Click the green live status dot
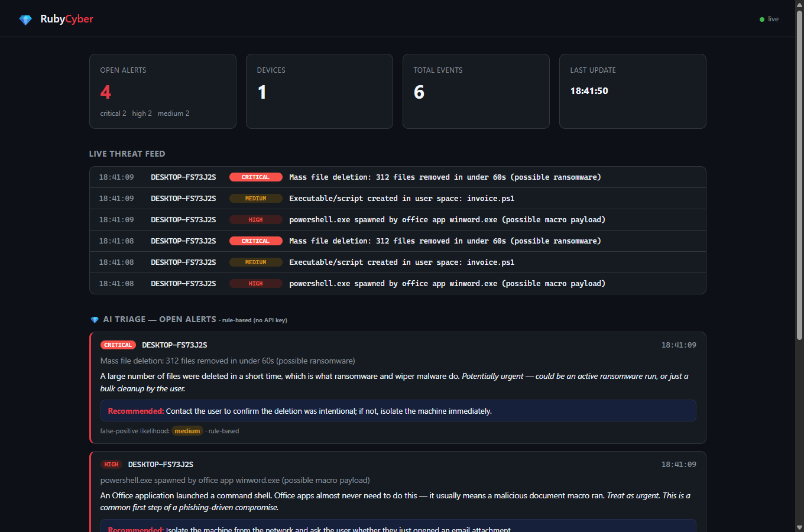804x532 pixels. pyautogui.click(x=762, y=20)
